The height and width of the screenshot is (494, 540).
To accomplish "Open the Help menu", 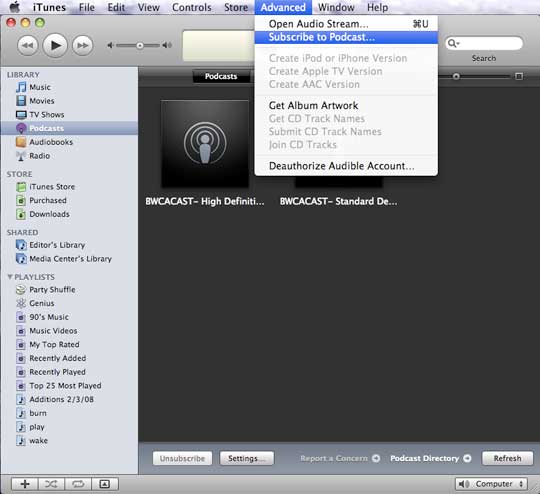I will pos(377,7).
